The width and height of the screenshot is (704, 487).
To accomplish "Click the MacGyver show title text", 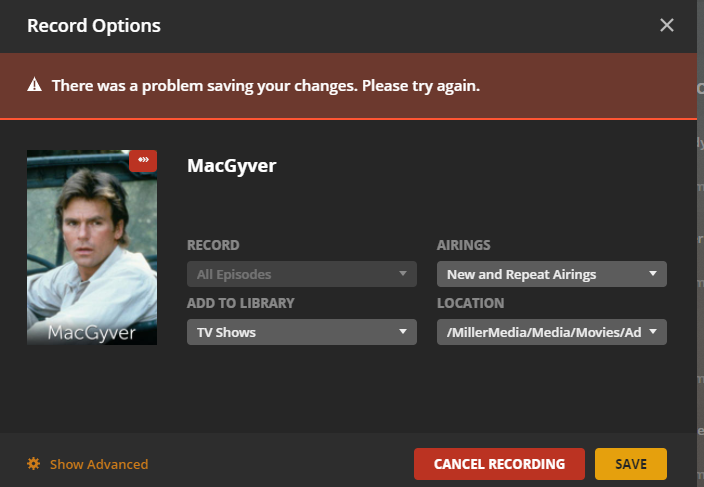I will 232,166.
